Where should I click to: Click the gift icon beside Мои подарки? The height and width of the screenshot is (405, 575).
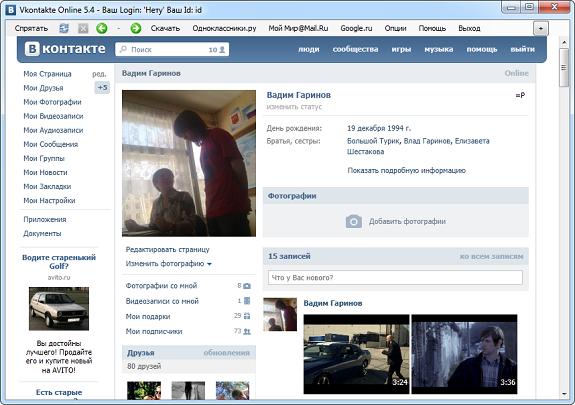(247, 315)
